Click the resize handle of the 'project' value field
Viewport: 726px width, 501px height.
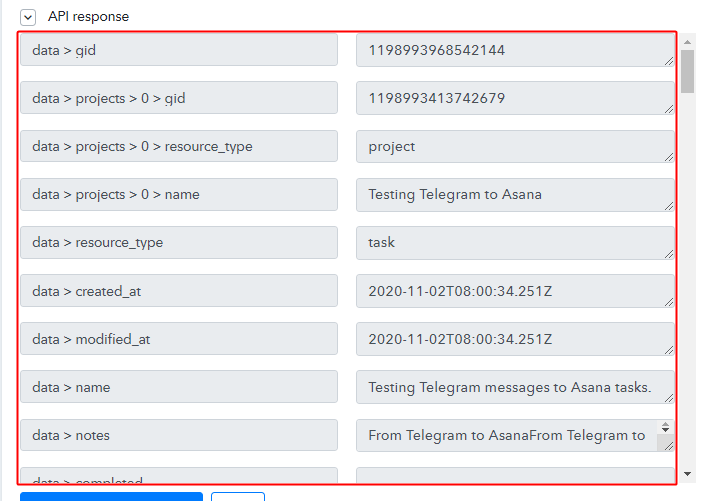[669, 157]
